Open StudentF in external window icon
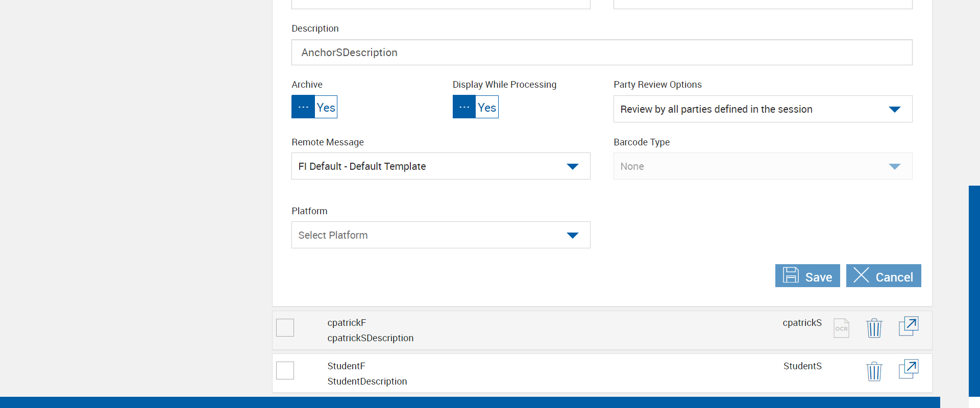 pos(908,369)
